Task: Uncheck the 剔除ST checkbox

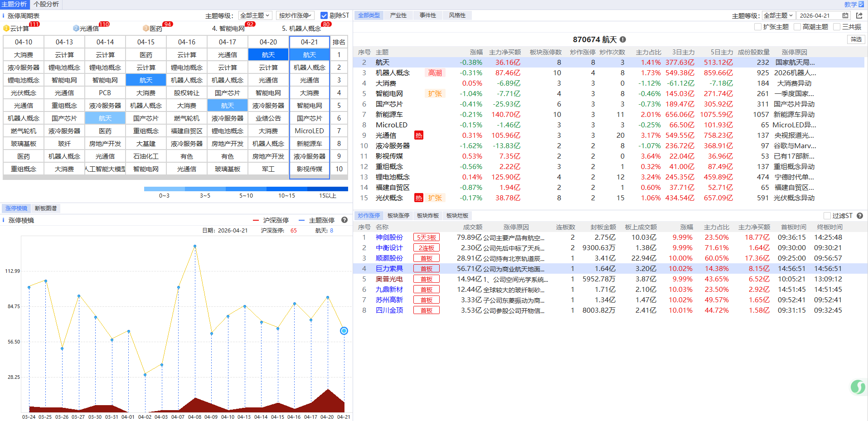Action: (x=324, y=15)
